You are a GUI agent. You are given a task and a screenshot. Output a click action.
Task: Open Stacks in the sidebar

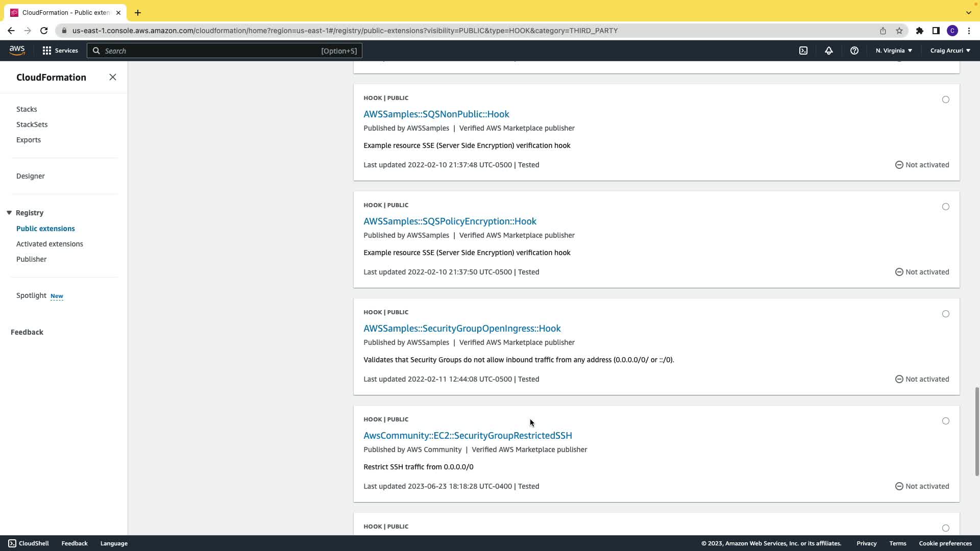click(27, 109)
